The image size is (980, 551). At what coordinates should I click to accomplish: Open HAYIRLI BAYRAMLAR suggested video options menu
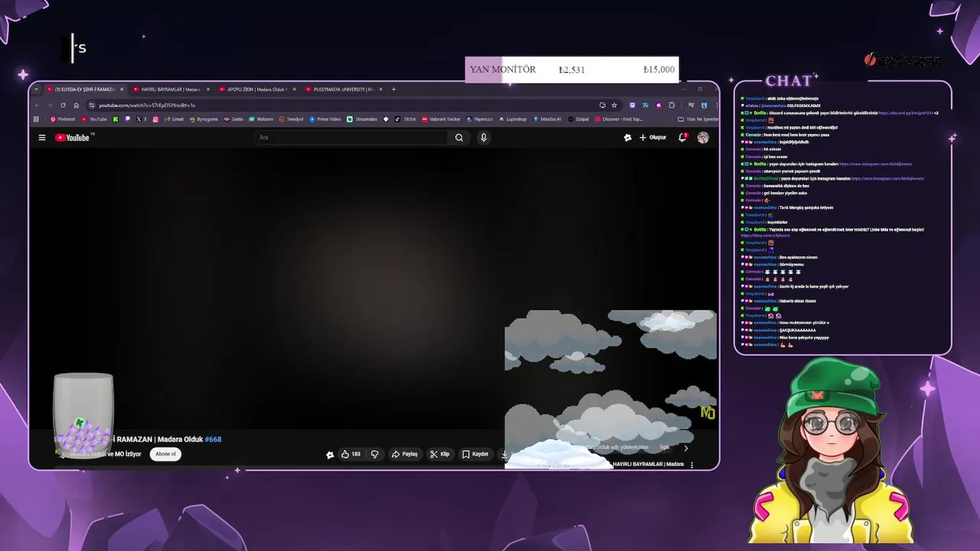(x=692, y=465)
